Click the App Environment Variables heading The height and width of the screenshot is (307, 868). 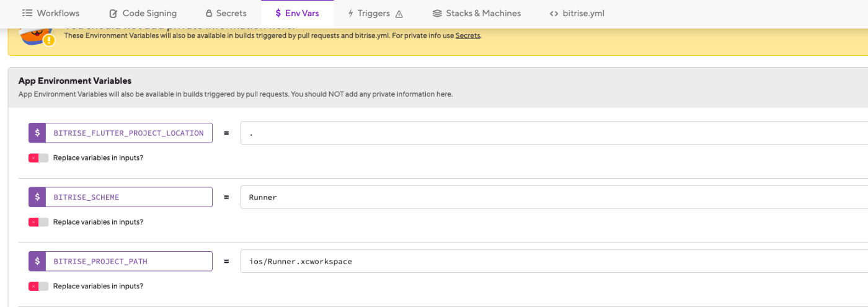pyautogui.click(x=75, y=81)
